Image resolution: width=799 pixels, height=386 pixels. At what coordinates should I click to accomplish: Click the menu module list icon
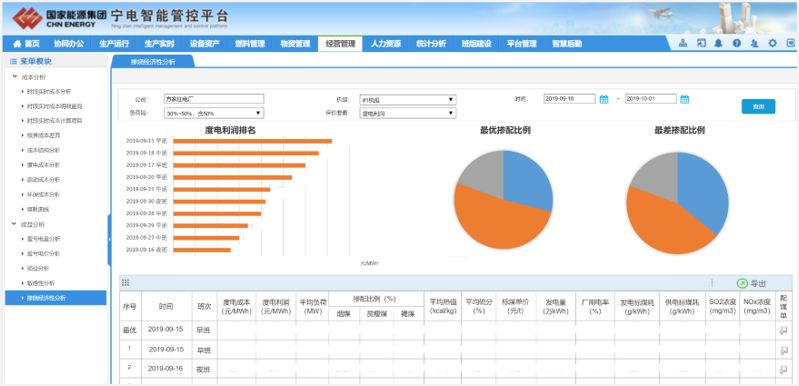tap(13, 62)
